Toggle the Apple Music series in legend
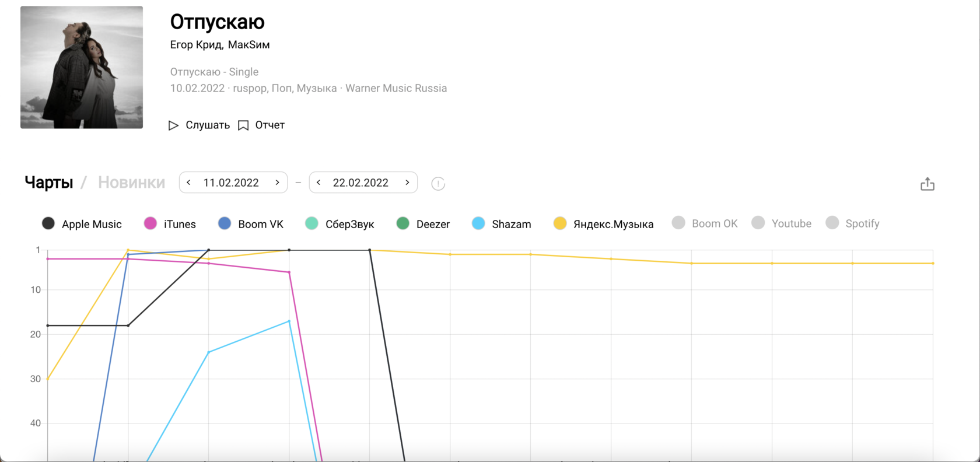The width and height of the screenshot is (980, 462). click(82, 224)
